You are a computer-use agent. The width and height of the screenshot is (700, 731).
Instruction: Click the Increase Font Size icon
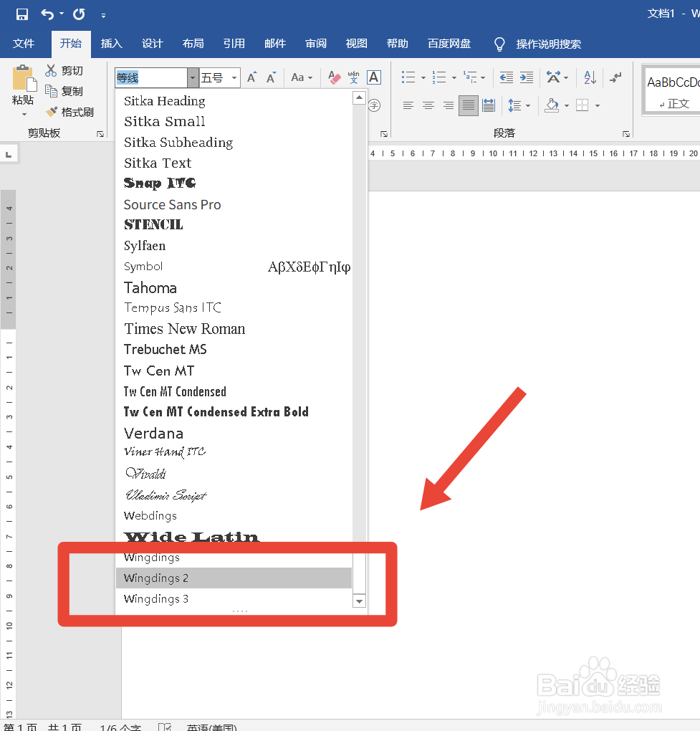click(252, 77)
